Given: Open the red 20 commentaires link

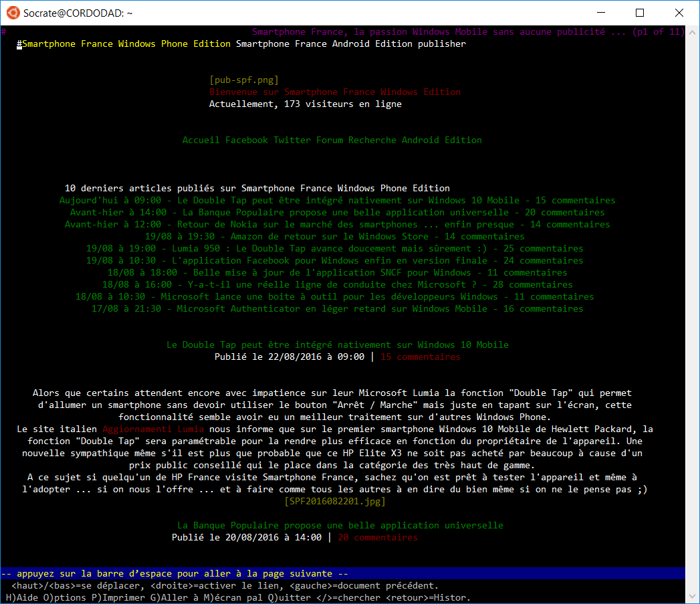Looking at the screenshot, I should click(x=378, y=538).
